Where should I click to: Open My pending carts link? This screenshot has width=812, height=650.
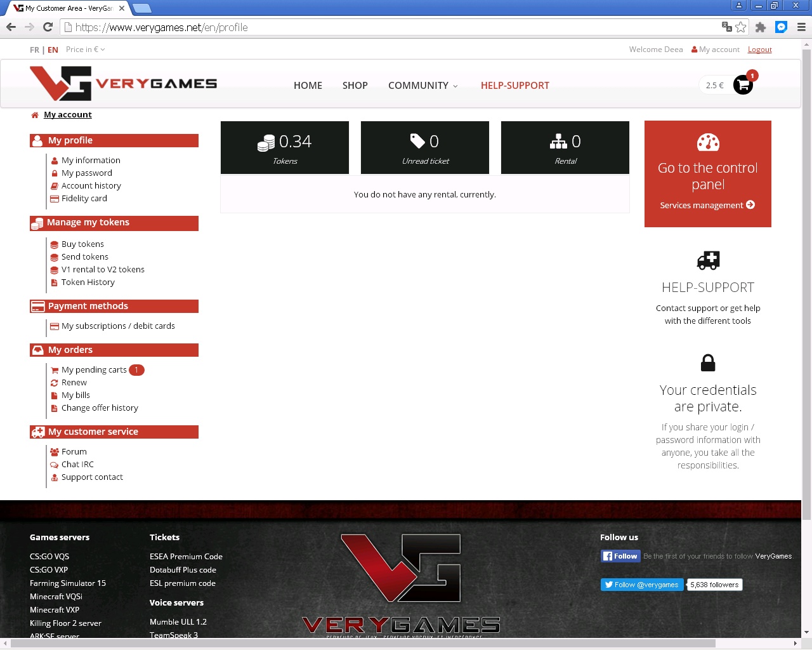coord(94,370)
